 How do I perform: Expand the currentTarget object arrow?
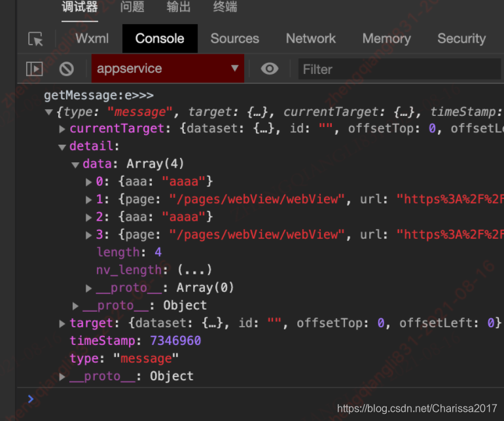coord(63,129)
